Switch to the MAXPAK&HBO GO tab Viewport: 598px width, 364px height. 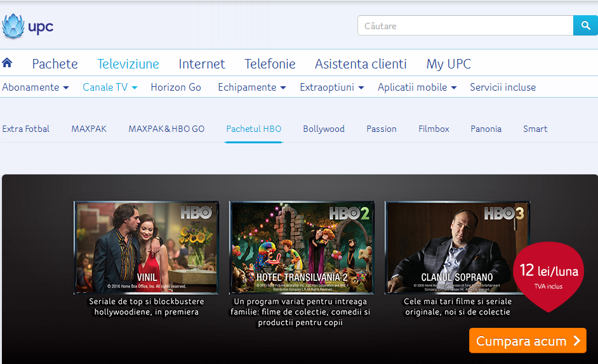click(166, 129)
